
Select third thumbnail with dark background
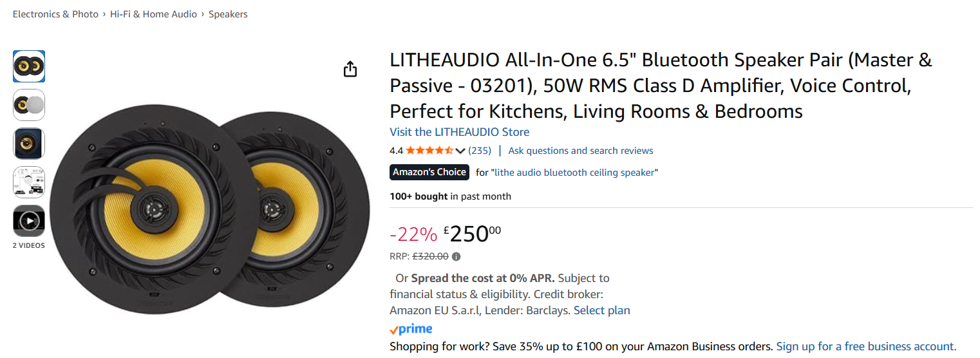pos(29,144)
